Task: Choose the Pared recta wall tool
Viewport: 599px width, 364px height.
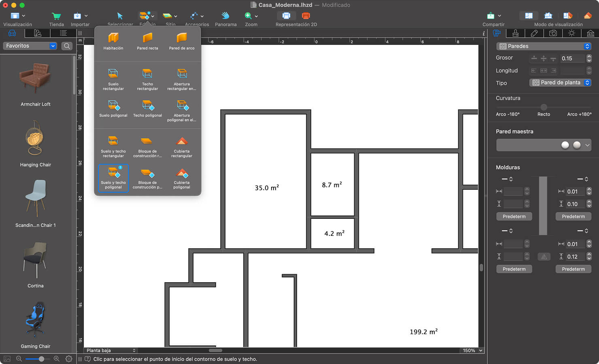Action: tap(147, 41)
